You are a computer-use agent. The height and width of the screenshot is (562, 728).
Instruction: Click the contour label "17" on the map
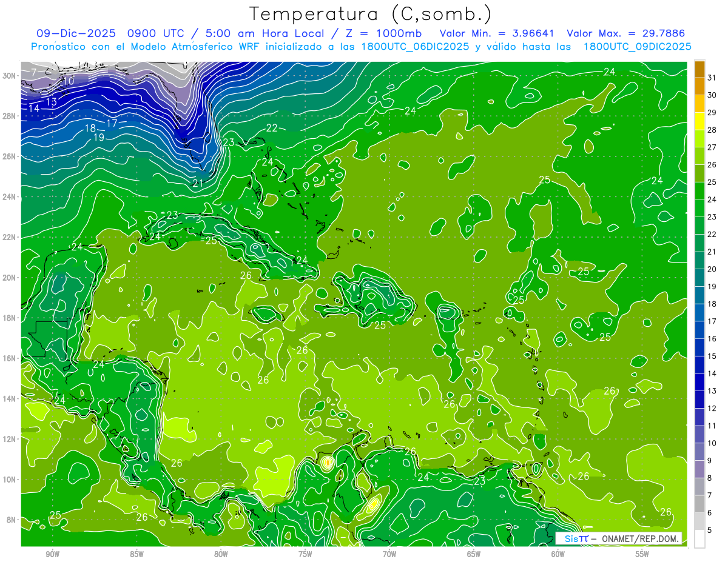click(x=112, y=123)
